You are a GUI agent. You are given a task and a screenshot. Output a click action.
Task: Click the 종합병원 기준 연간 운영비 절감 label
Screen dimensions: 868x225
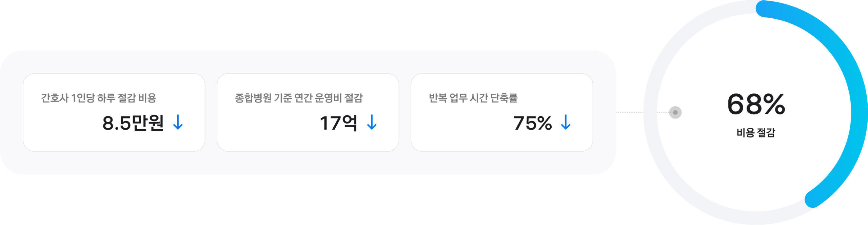click(x=299, y=98)
